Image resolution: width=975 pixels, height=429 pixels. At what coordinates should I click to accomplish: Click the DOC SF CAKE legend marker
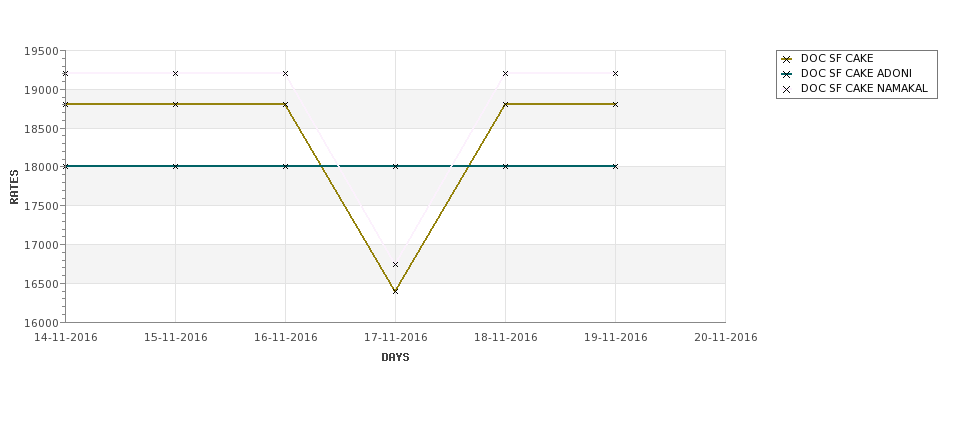(x=787, y=59)
